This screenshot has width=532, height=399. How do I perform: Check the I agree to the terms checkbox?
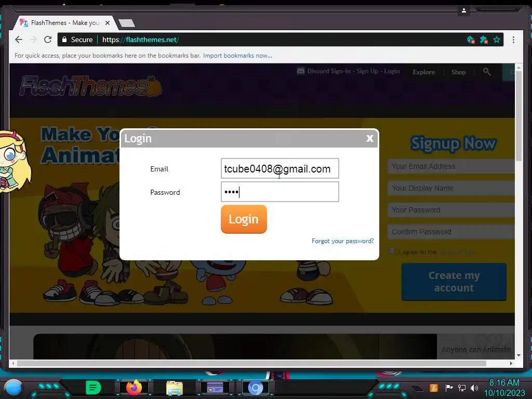(392, 251)
